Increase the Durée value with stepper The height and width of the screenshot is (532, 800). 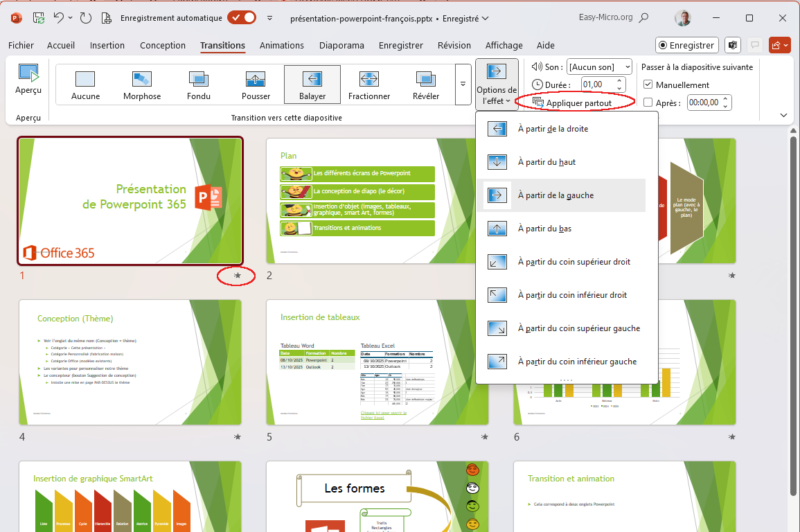pos(621,81)
